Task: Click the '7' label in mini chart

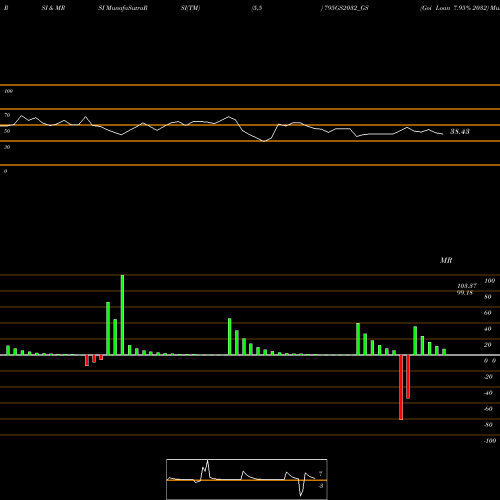Action: coord(321,474)
